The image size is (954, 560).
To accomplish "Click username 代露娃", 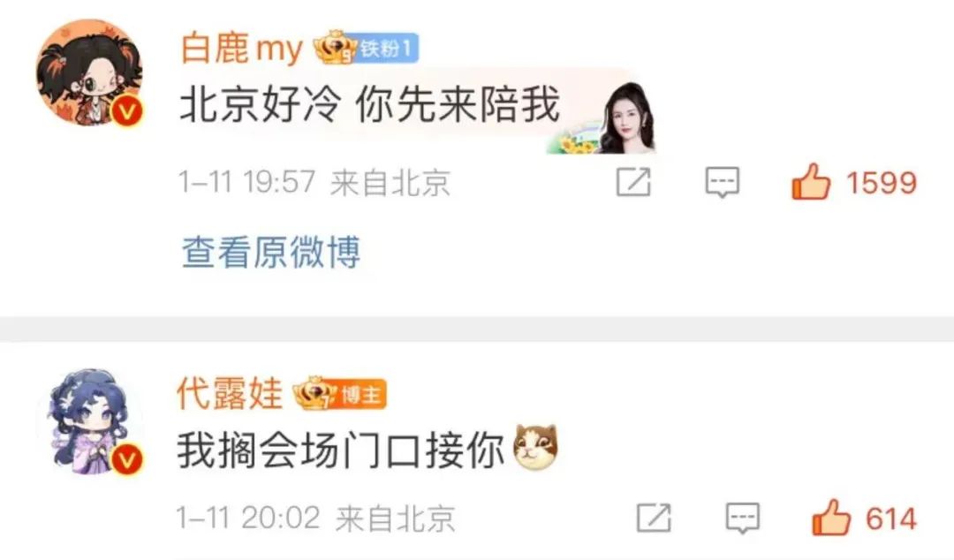I will coord(230,395).
